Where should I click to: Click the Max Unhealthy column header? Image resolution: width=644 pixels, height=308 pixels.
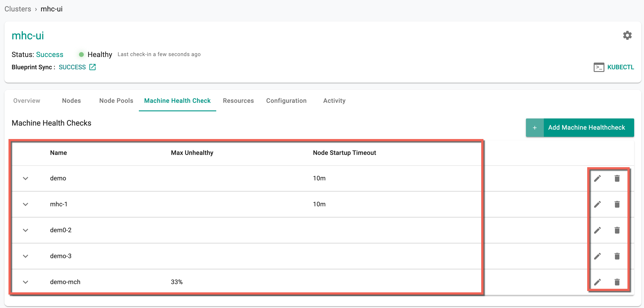click(x=192, y=153)
